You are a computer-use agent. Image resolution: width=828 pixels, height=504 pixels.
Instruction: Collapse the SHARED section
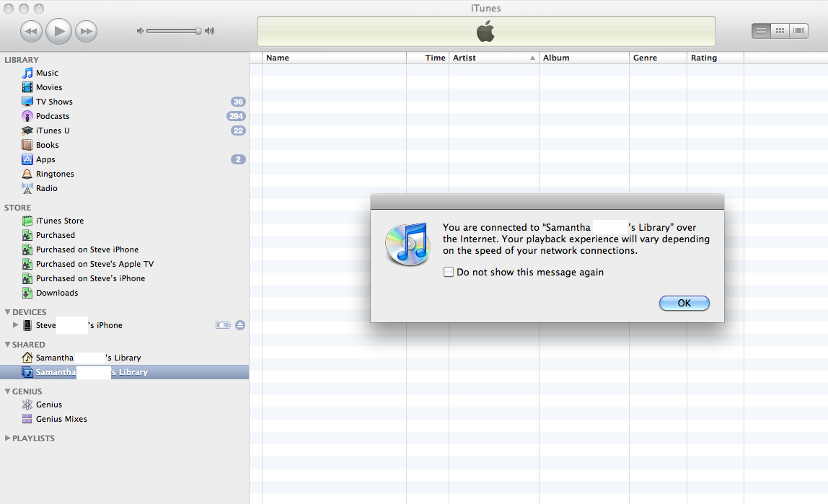[7, 344]
